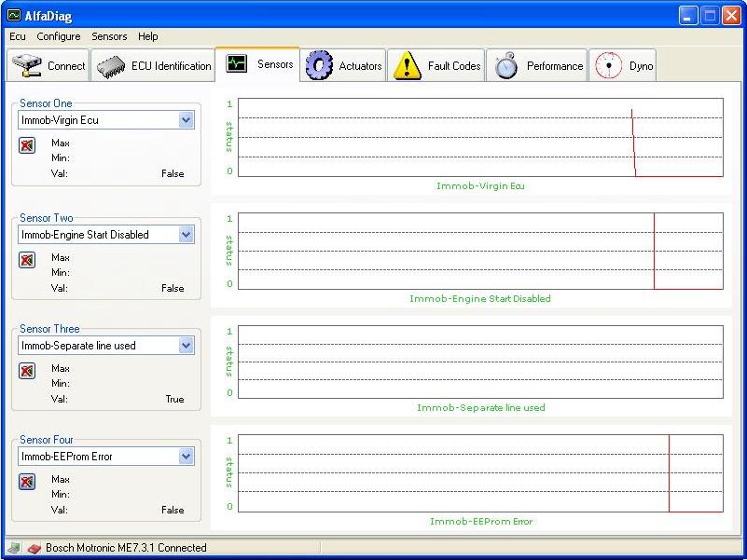Click Sensor Two reset icon button
The image size is (747, 560).
click(27, 260)
